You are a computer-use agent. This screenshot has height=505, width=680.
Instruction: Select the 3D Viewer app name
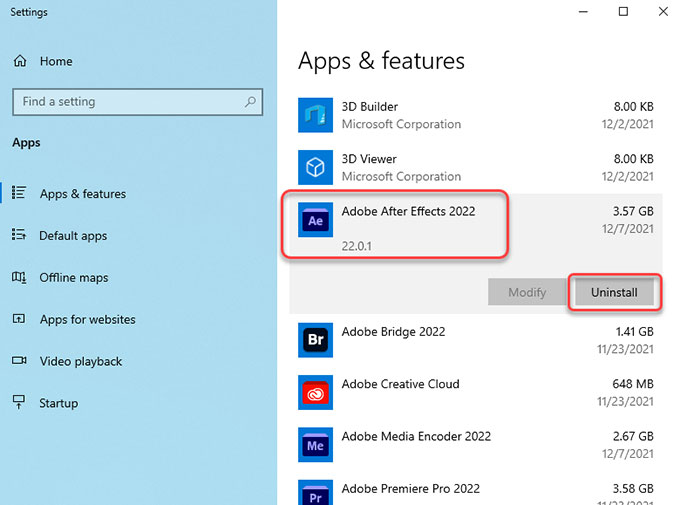[369, 159]
